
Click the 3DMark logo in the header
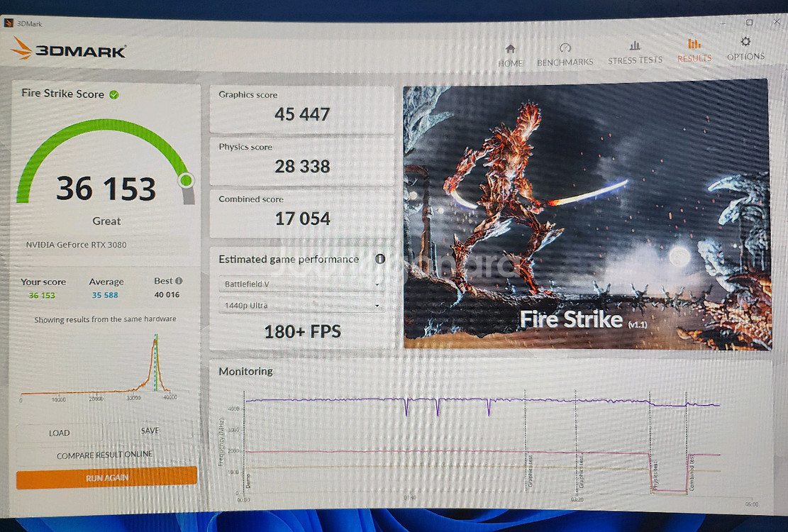click(68, 49)
